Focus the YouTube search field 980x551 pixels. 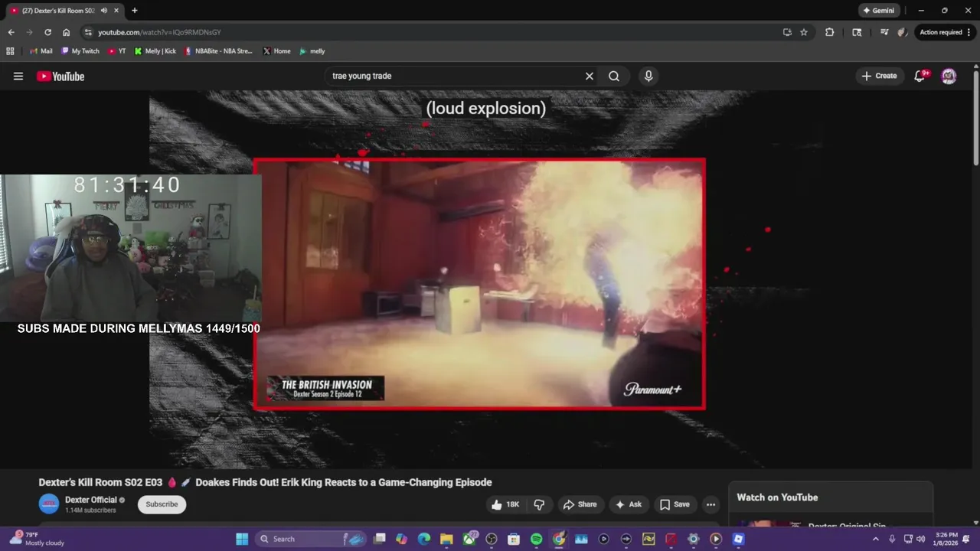click(x=456, y=76)
